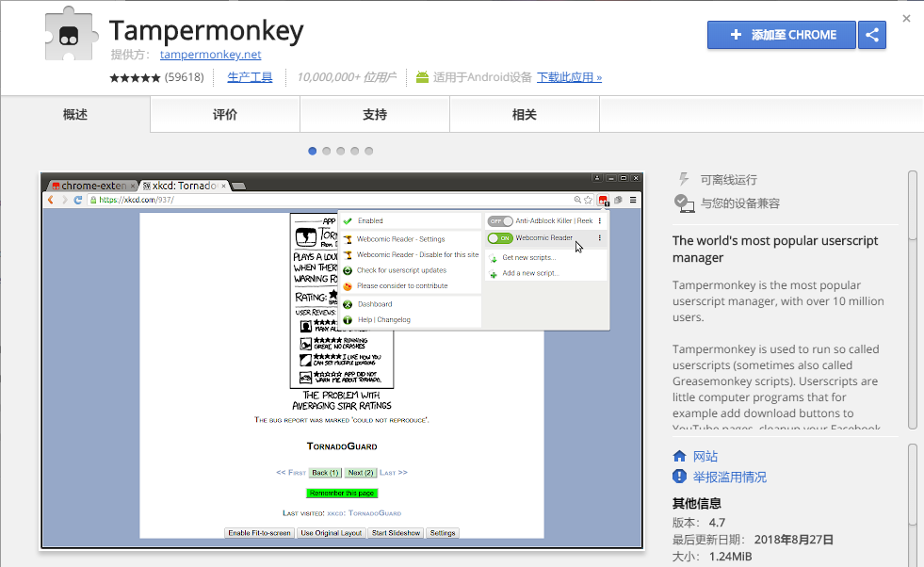Switch to the 概述 tab

(x=75, y=114)
